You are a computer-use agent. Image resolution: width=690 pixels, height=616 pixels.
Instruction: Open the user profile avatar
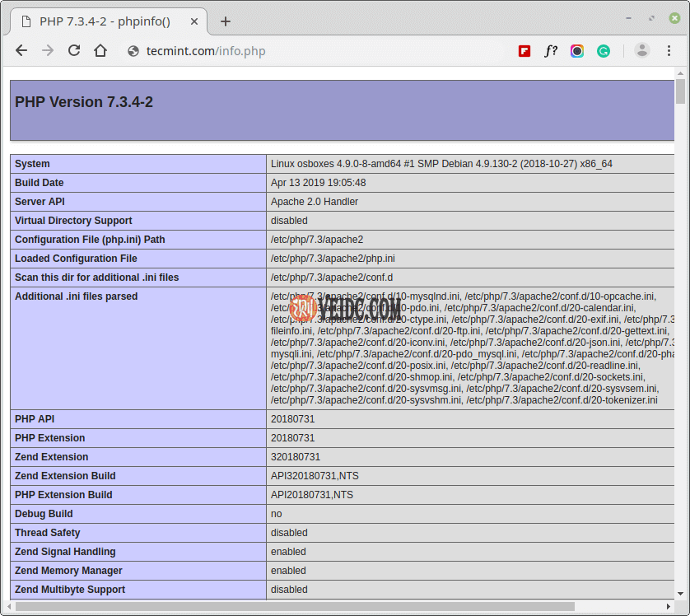tap(642, 51)
